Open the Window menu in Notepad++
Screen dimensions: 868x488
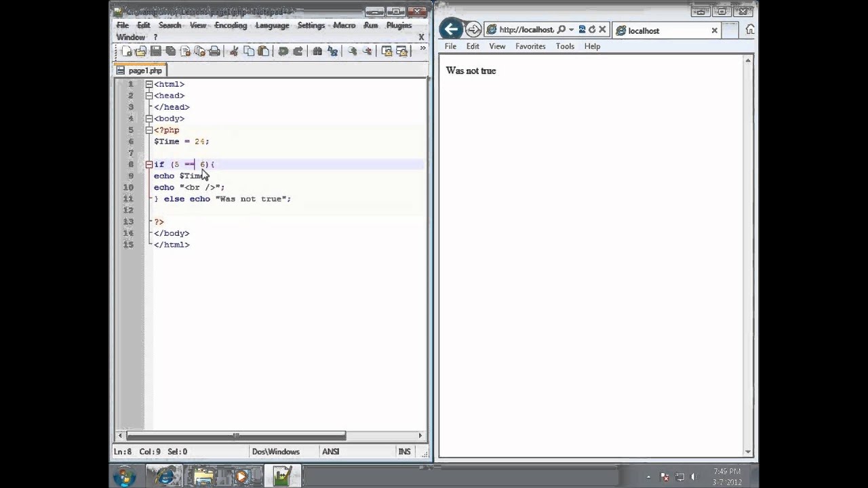click(x=130, y=37)
